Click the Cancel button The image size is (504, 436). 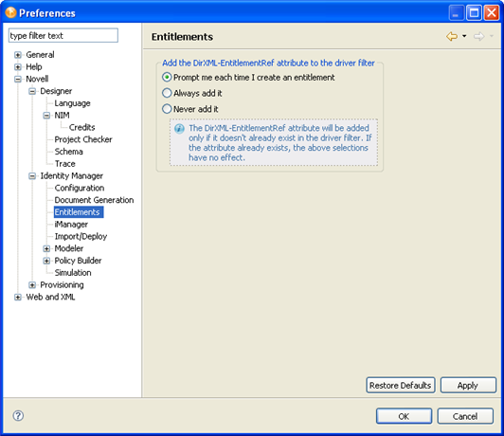click(x=465, y=416)
